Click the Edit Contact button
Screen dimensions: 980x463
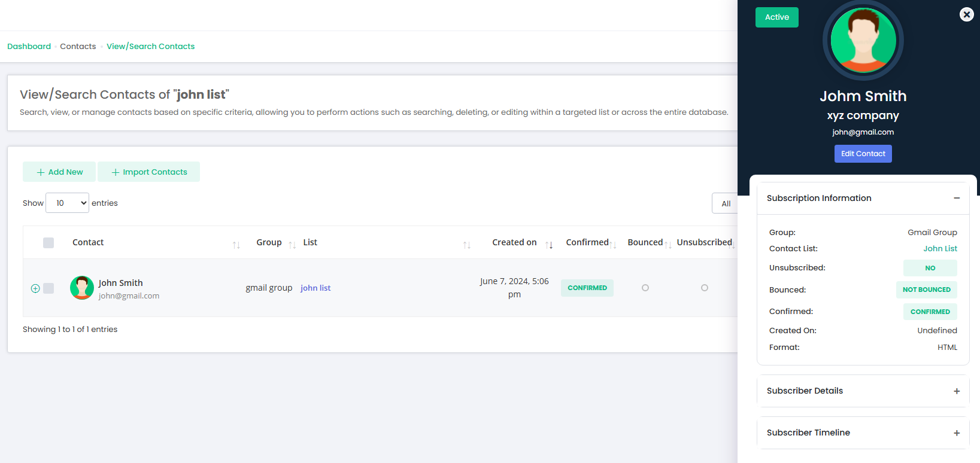(x=863, y=154)
